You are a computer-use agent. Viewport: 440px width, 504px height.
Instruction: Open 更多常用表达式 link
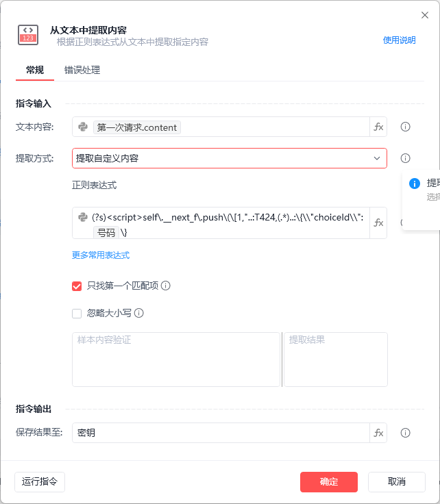point(101,255)
